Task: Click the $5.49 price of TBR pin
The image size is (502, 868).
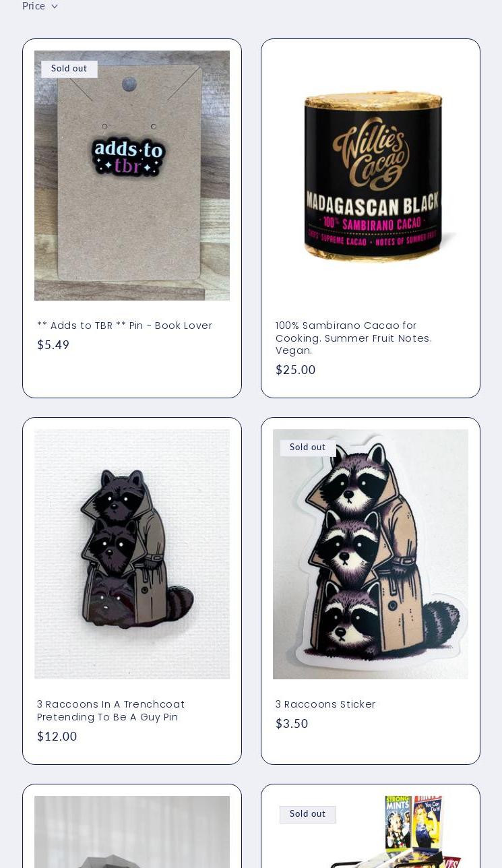Action: (x=53, y=345)
